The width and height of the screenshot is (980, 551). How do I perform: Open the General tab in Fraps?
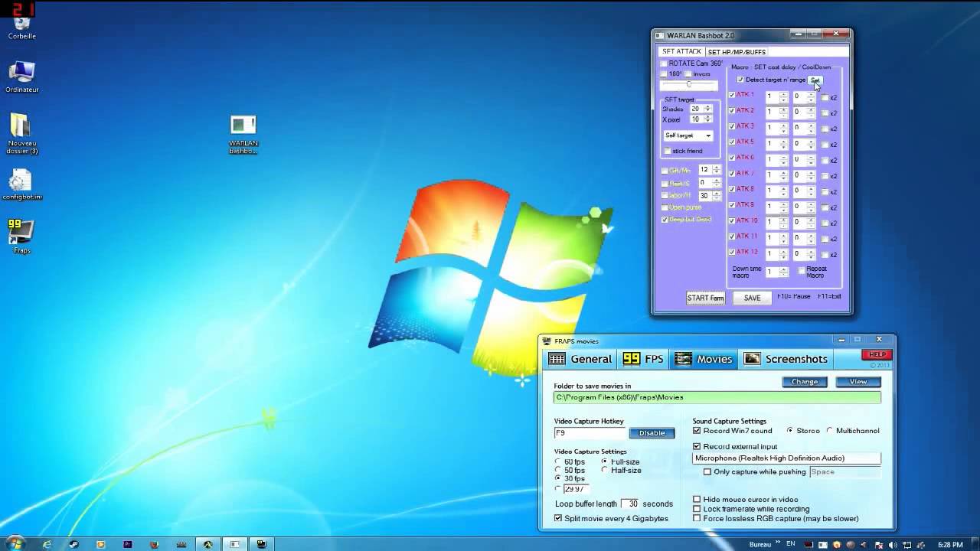click(580, 359)
